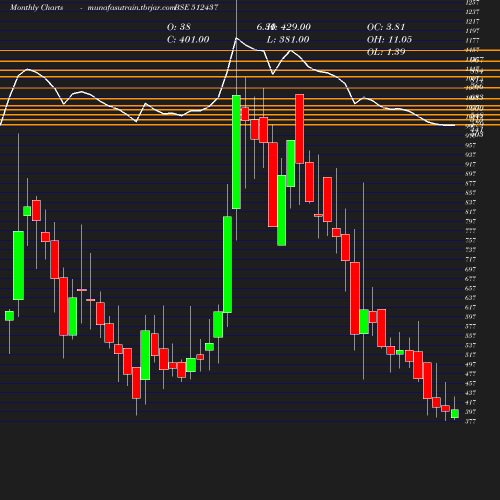Click the 817 price axis label
This screenshot has height=500, width=500.
coord(470,212)
